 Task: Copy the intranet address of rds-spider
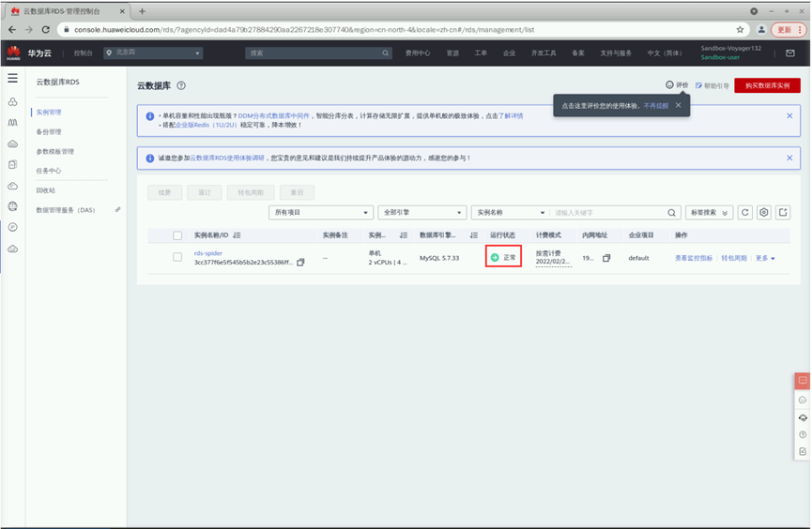point(606,258)
